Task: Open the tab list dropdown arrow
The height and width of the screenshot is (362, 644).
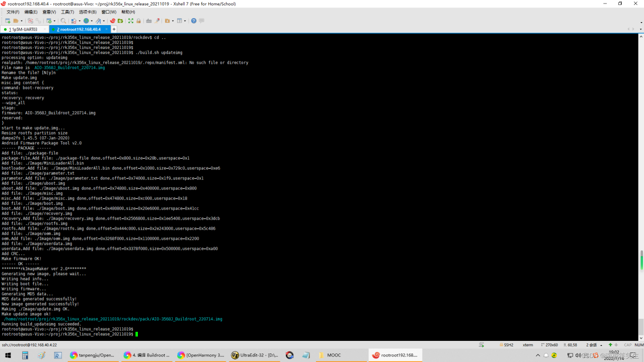Action: (640, 29)
